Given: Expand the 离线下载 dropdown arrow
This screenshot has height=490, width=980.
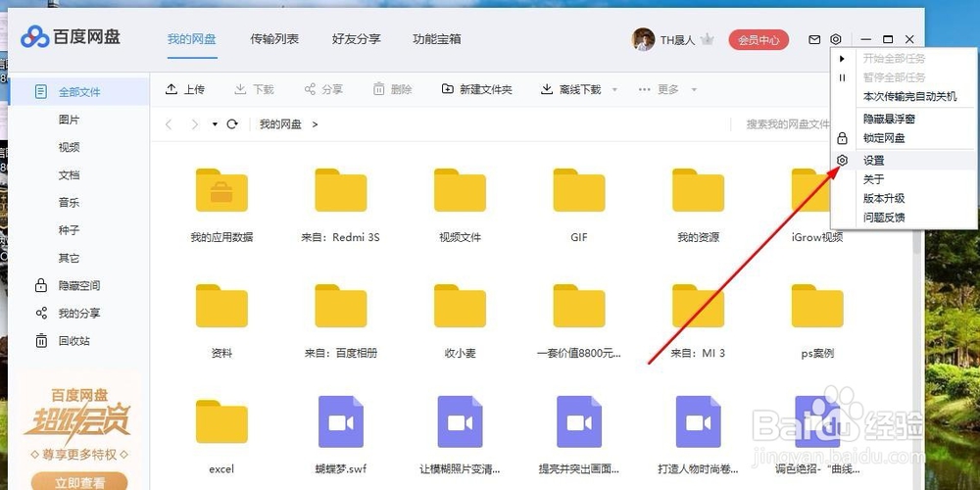Looking at the screenshot, I should [x=614, y=90].
